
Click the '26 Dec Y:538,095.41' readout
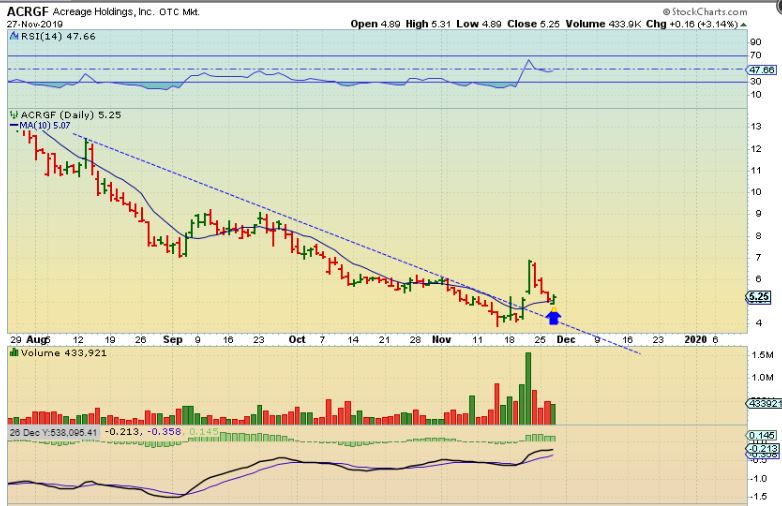point(53,433)
